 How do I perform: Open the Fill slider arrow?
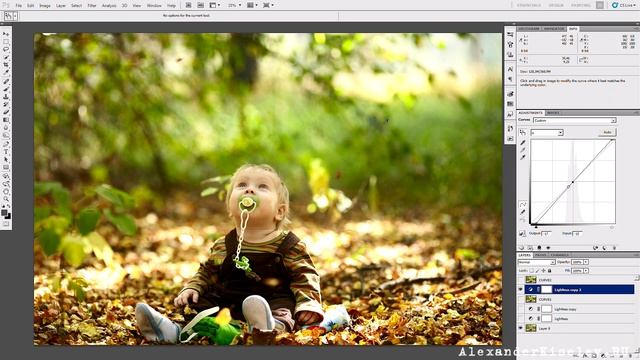[x=586, y=271]
